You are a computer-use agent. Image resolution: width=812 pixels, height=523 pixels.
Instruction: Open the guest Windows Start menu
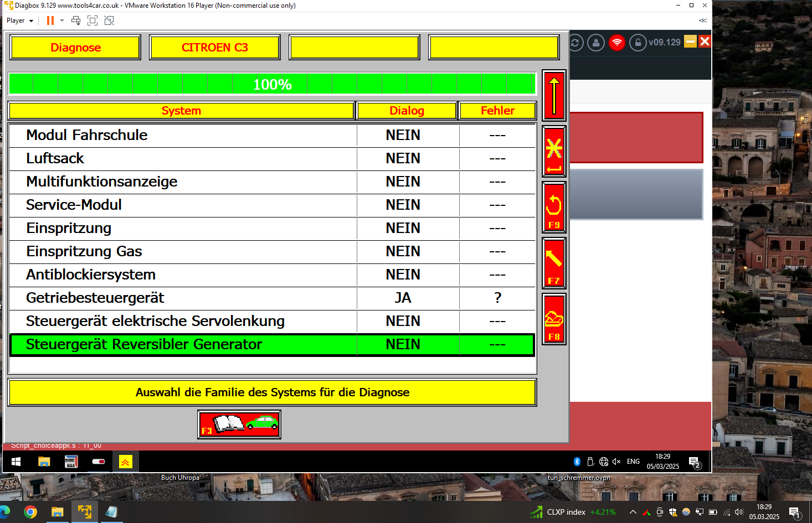pos(16,462)
